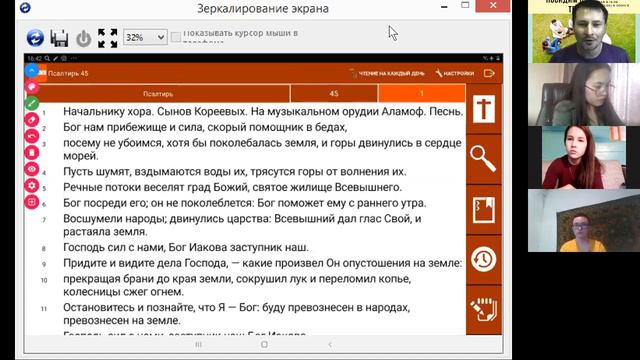Select the person in yellow shirt video
This screenshot has height=360, width=640.
click(x=584, y=220)
